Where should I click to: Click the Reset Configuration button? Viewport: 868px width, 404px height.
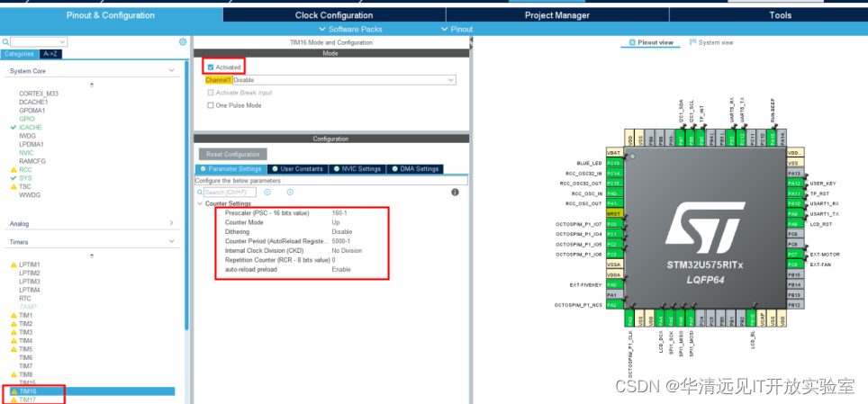coord(232,154)
